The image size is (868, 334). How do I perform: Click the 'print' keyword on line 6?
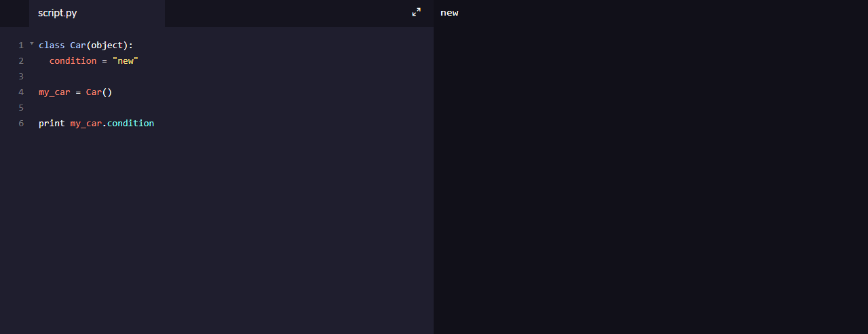click(52, 123)
